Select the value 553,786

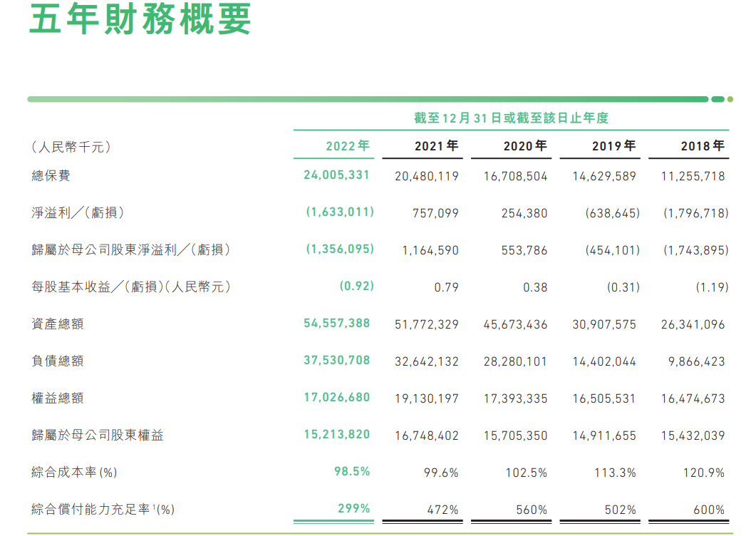coord(524,250)
